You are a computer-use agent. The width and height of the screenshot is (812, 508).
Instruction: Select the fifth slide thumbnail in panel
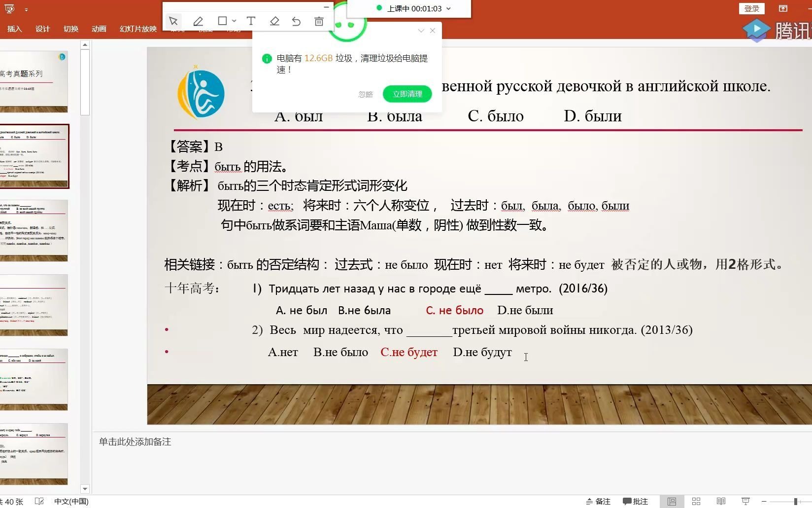pyautogui.click(x=34, y=379)
